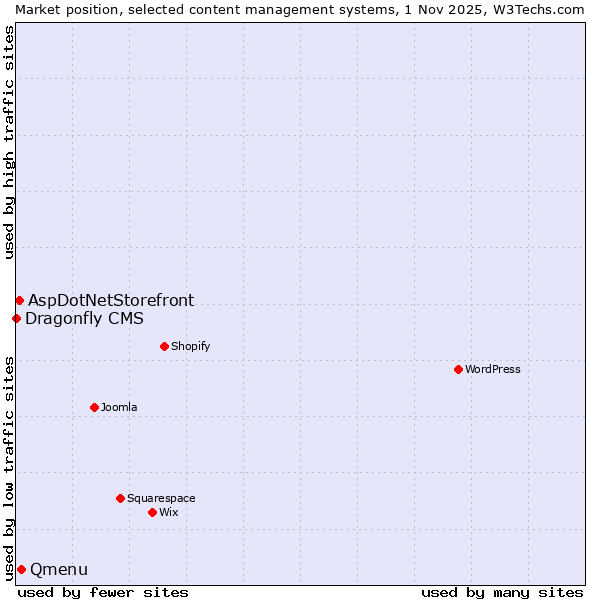
Task: Select the Squarespace data point marker
Action: coord(120,498)
